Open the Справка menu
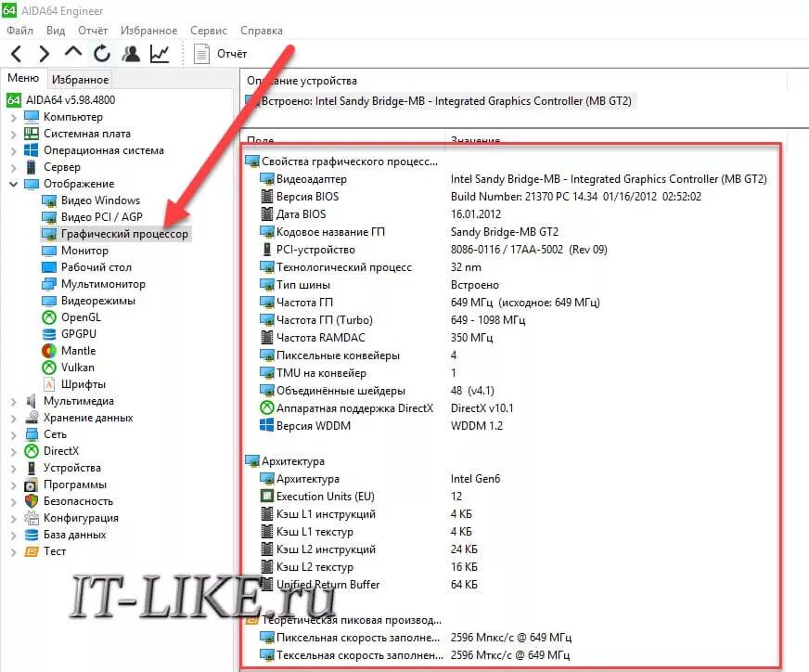 [x=262, y=31]
